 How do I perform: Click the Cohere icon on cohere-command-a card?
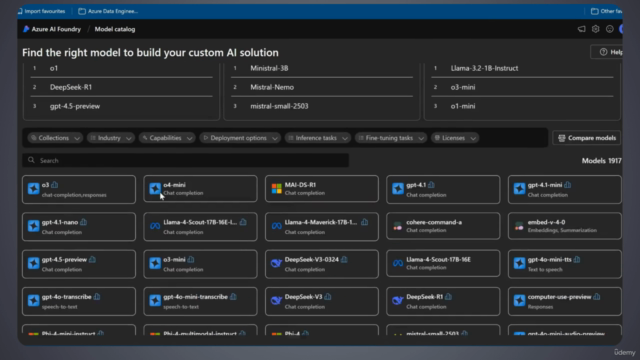tap(398, 226)
